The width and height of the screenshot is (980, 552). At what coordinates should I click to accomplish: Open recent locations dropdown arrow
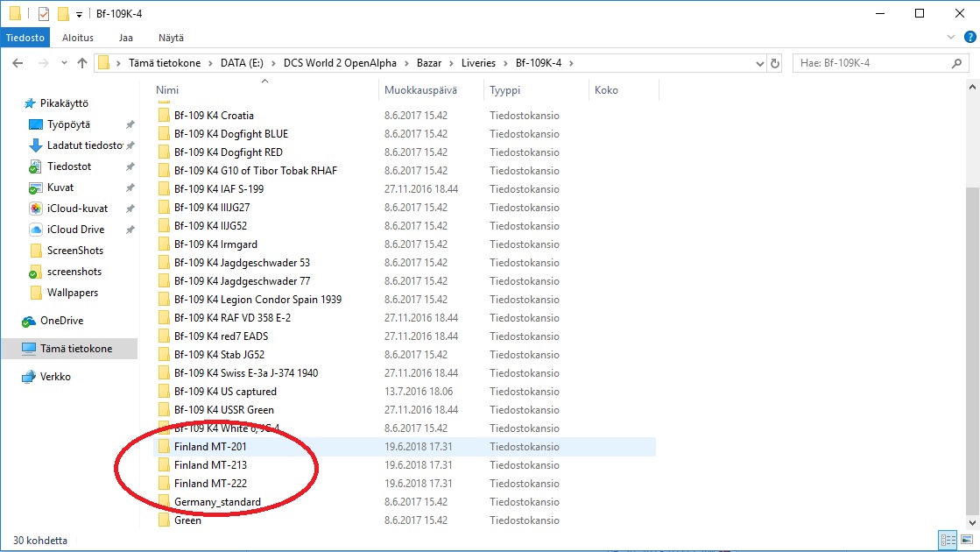click(x=64, y=63)
